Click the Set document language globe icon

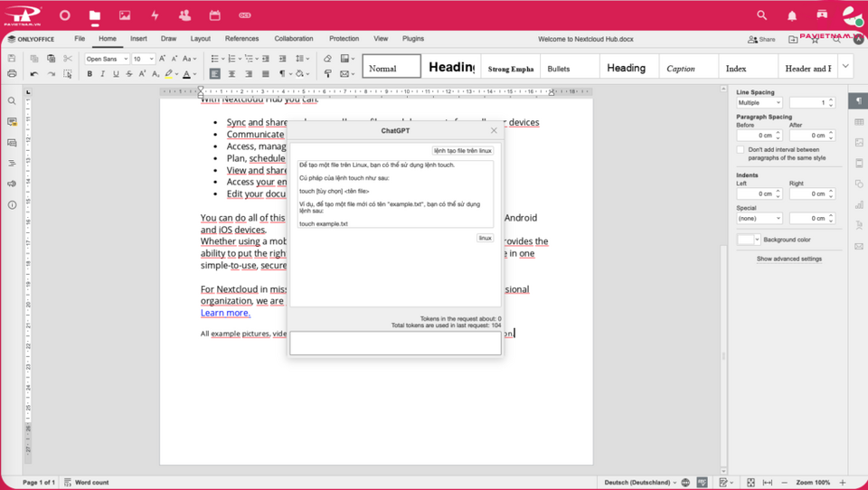point(685,483)
